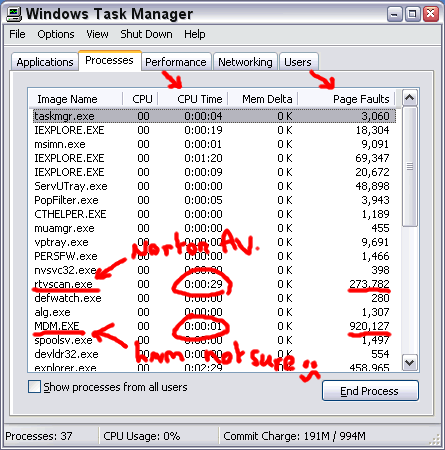Open the Help menu

click(x=195, y=34)
